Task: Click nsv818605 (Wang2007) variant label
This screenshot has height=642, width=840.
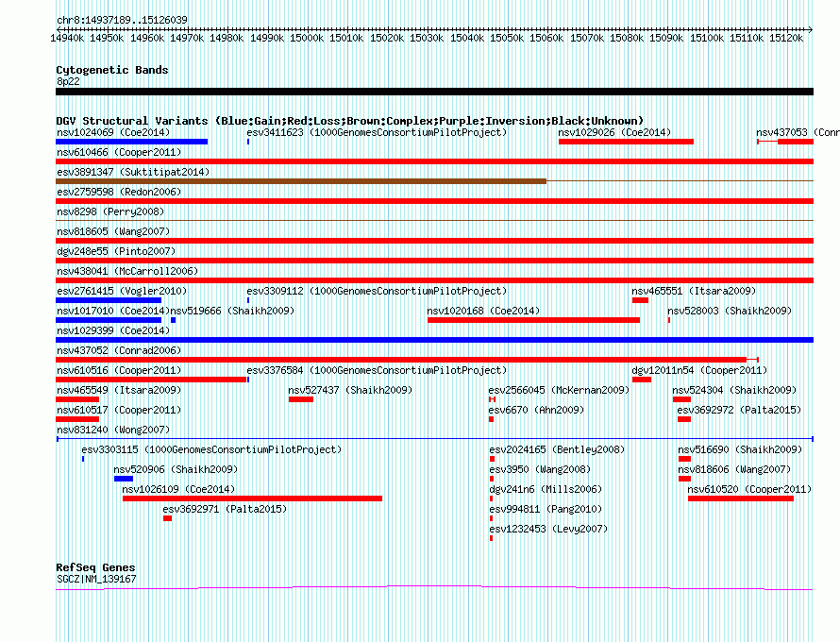Action: click(x=113, y=231)
